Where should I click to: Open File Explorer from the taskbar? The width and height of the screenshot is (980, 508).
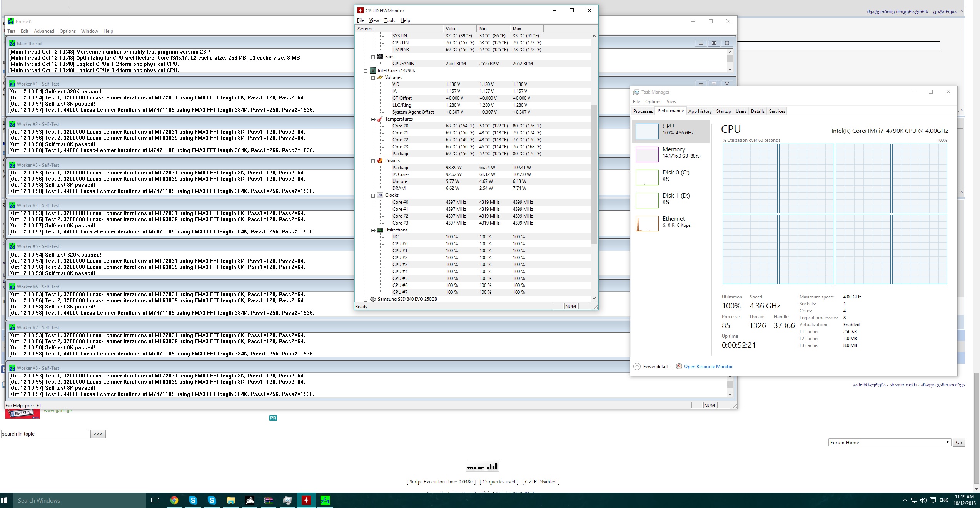[x=231, y=500]
